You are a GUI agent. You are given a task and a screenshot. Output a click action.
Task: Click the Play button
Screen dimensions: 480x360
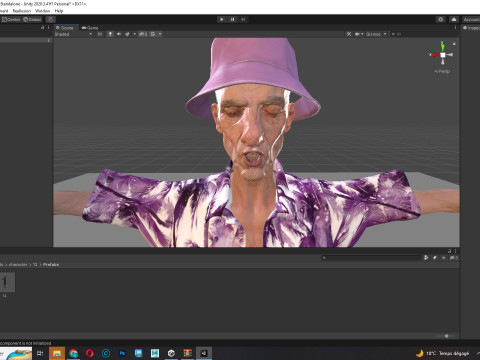[x=222, y=19]
